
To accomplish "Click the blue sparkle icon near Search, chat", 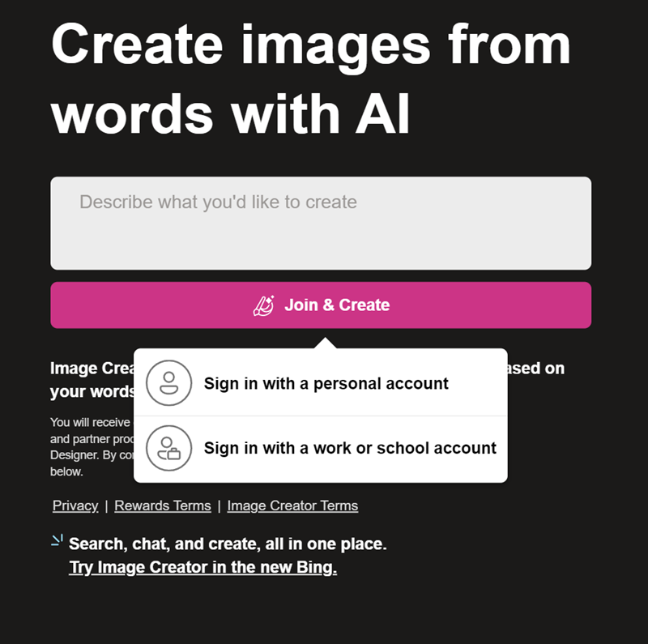I will [57, 540].
